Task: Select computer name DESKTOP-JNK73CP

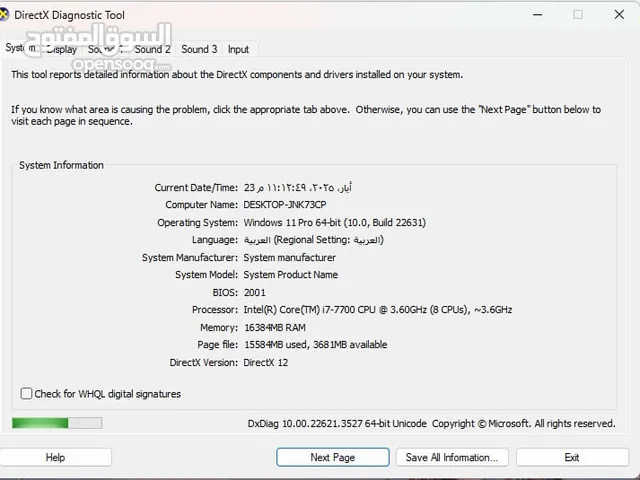Action: coord(285,204)
